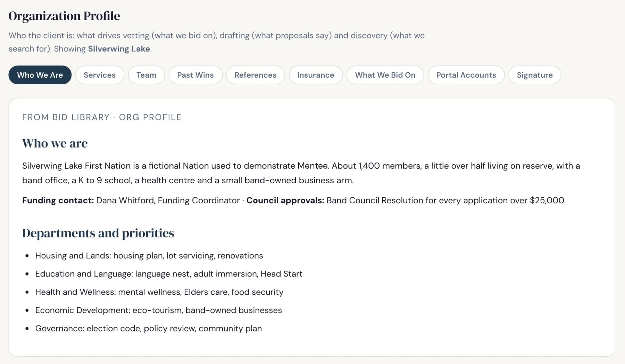Show the Insurance tab
The width and height of the screenshot is (625, 364).
pos(316,75)
